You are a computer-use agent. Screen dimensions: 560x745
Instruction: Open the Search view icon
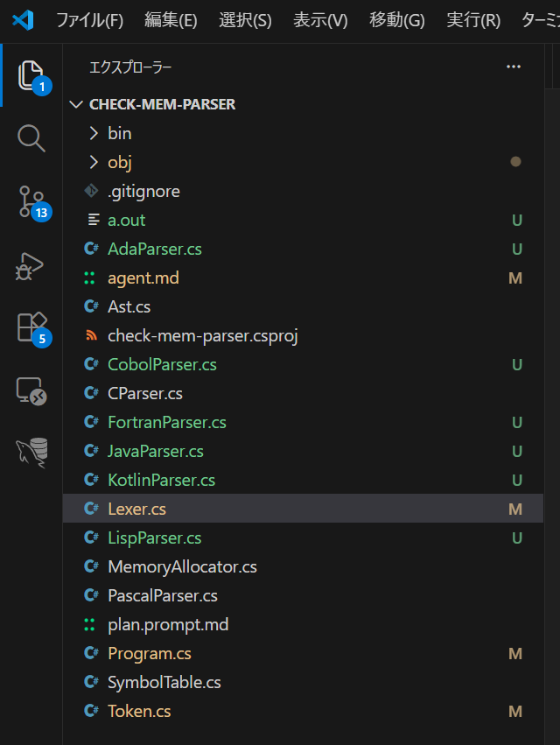tap(31, 138)
